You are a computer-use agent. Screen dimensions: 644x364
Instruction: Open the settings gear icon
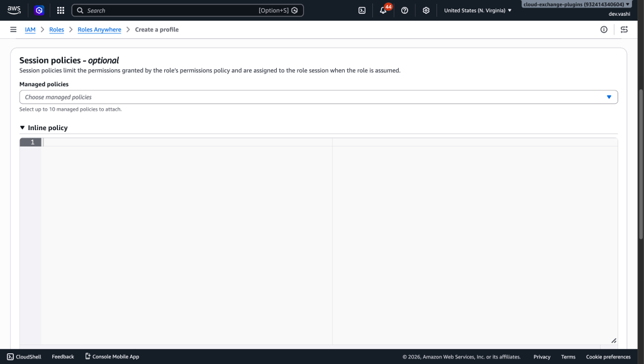pos(426,10)
